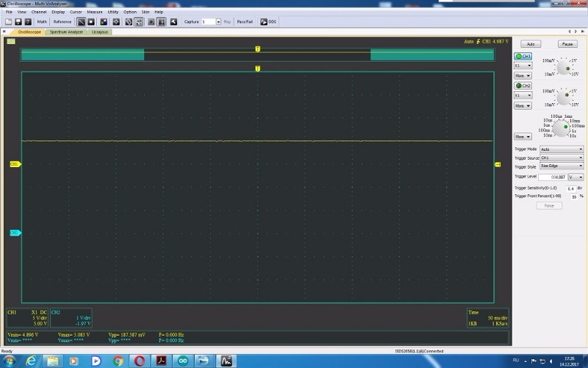Open CH1 probe X1 dropdown
The image size is (588, 368).
coord(523,66)
